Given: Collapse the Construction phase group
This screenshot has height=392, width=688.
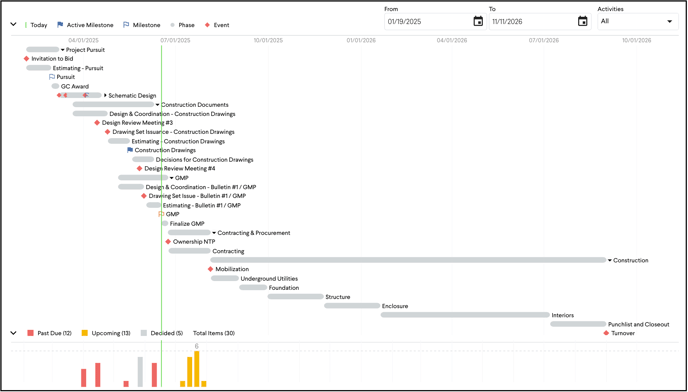Looking at the screenshot, I should click(610, 260).
